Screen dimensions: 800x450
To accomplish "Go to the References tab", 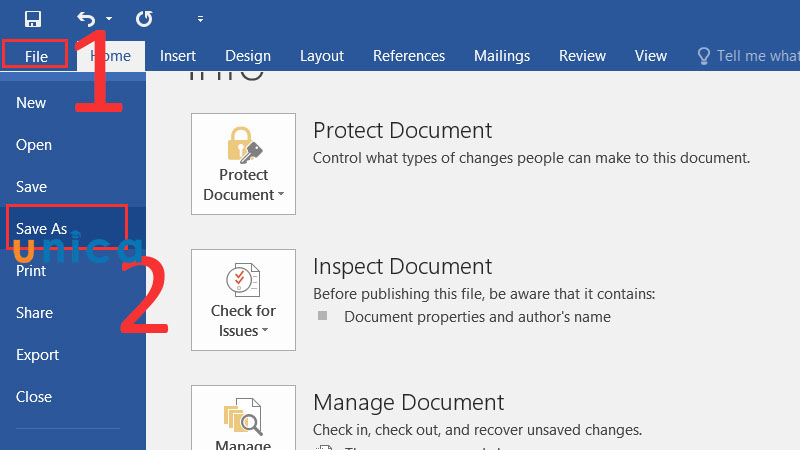I will (x=408, y=56).
